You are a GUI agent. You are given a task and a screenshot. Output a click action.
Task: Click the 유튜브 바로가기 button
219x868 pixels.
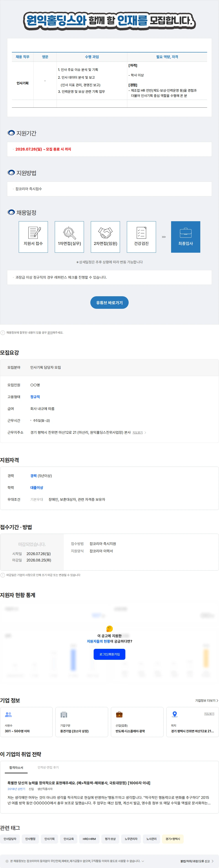(109, 303)
